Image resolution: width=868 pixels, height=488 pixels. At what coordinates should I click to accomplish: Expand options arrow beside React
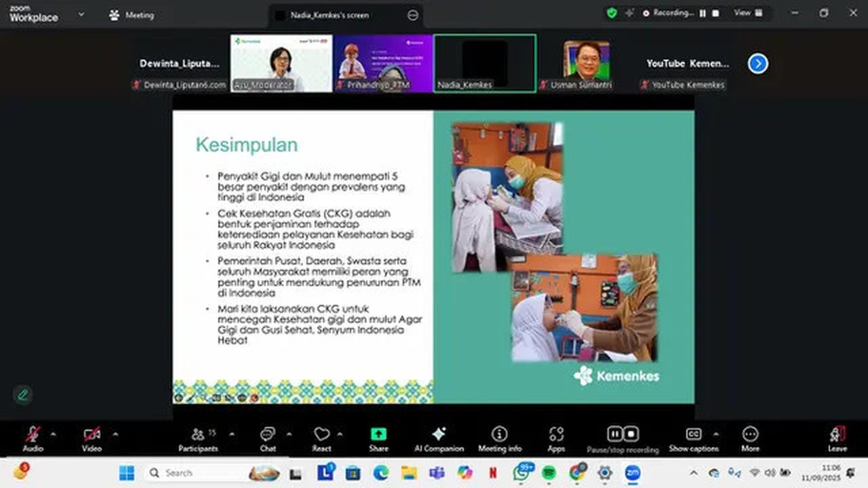pyautogui.click(x=340, y=434)
